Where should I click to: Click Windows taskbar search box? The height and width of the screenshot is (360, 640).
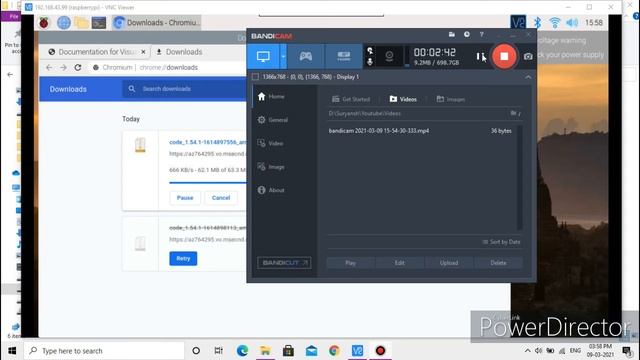pyautogui.click(x=104, y=351)
